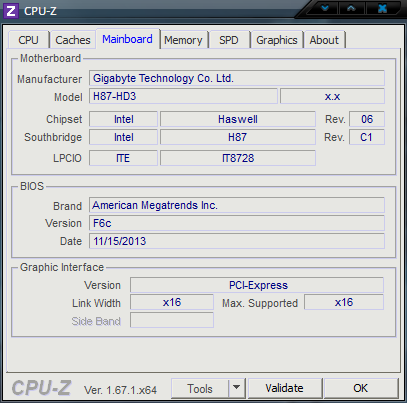Click the CPU-Z logo icon in title bar

click(11, 11)
